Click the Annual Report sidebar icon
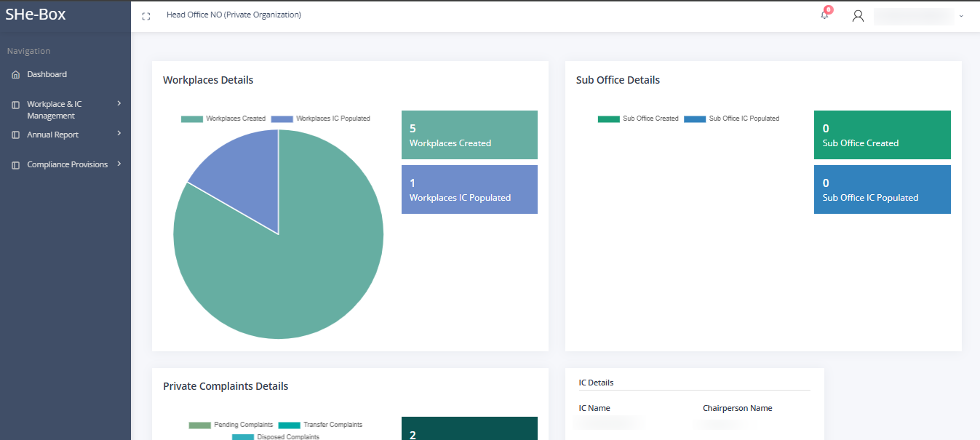 coord(16,135)
